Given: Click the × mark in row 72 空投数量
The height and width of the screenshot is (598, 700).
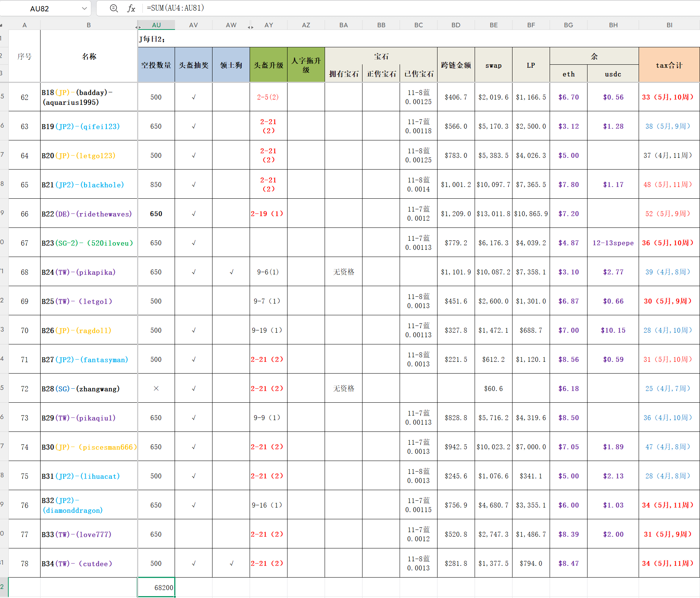Looking at the screenshot, I should click(x=156, y=389).
